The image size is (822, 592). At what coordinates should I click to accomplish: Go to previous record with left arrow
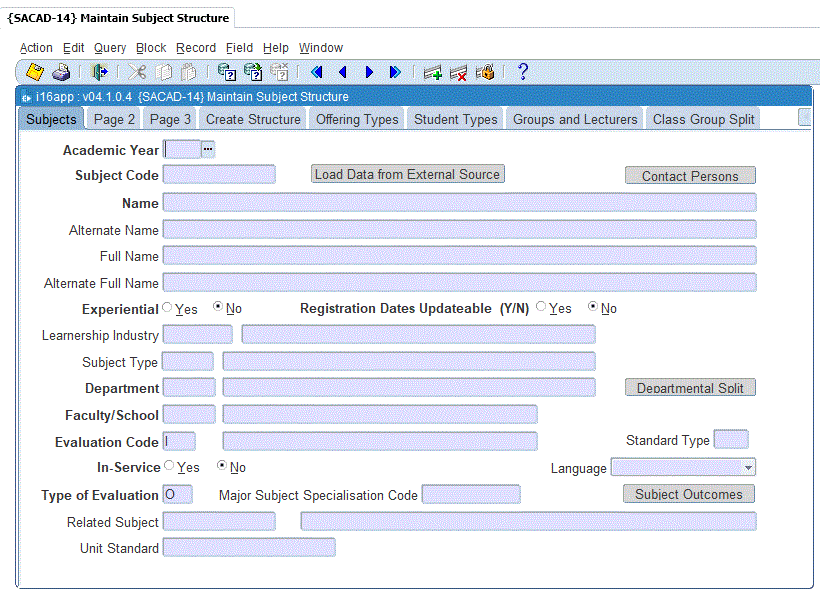343,72
